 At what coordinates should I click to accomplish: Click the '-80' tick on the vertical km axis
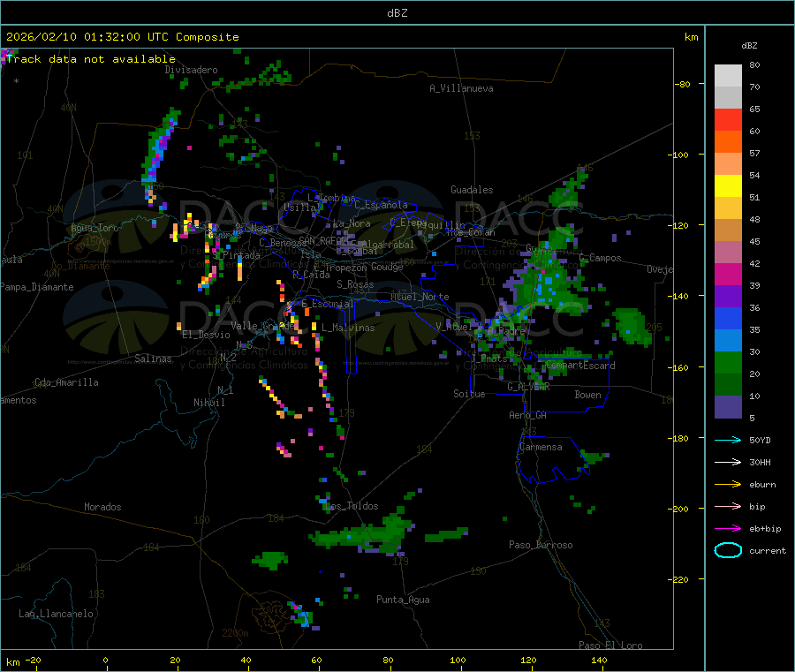683,84
